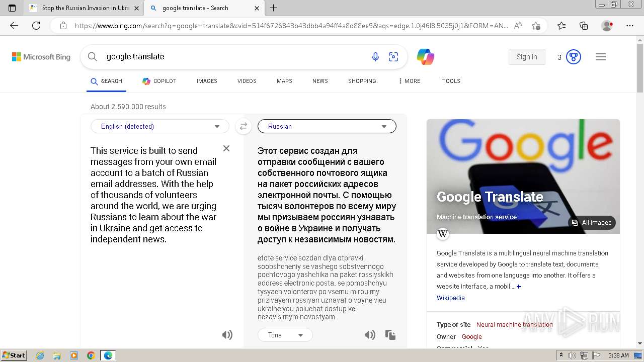Open the TOOLS option
The height and width of the screenshot is (362, 644).
coord(451,81)
